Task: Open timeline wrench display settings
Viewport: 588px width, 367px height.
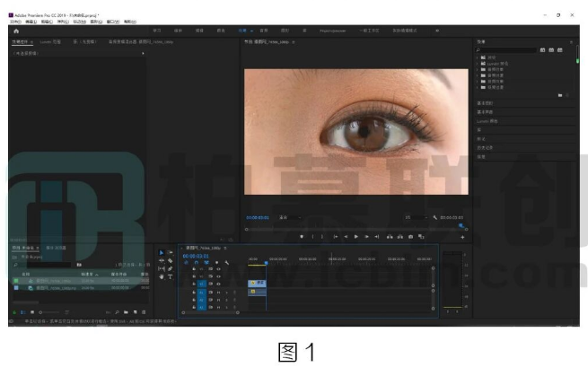Action: (227, 263)
